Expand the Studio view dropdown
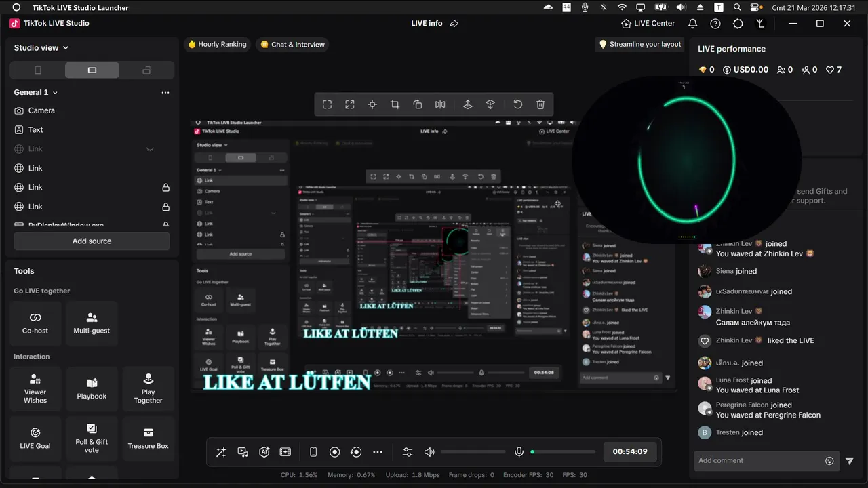Image resolution: width=868 pixels, height=488 pixels. coord(41,48)
